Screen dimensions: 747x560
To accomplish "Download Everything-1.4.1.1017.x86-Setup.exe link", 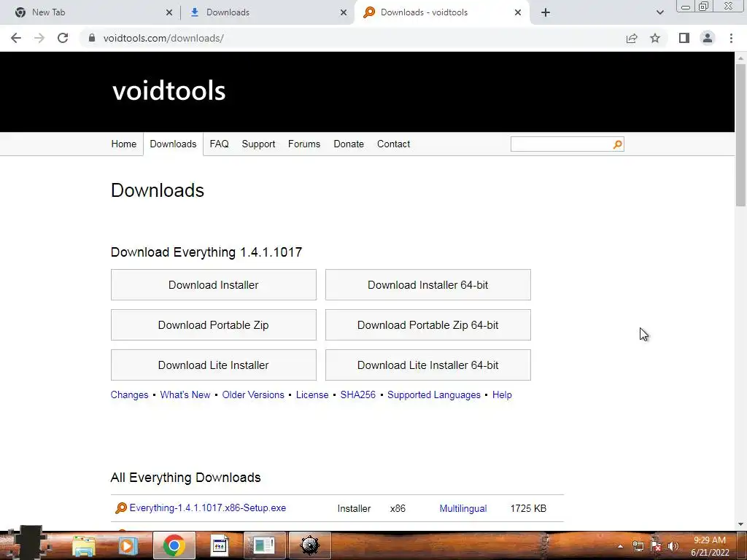I will point(208,508).
